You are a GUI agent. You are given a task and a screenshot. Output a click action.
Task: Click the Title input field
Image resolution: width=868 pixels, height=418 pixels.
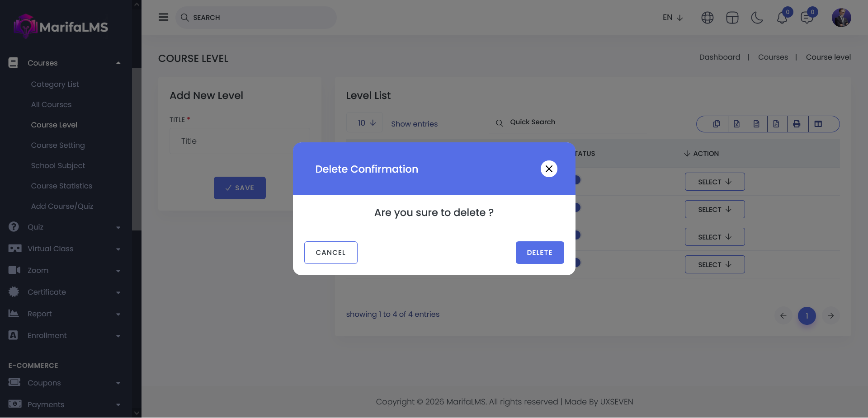235,141
